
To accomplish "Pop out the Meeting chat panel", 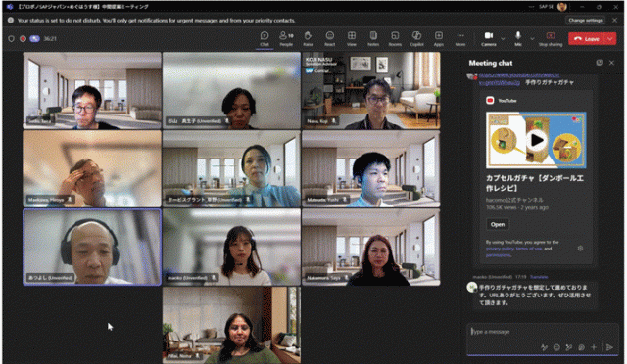I will point(599,63).
